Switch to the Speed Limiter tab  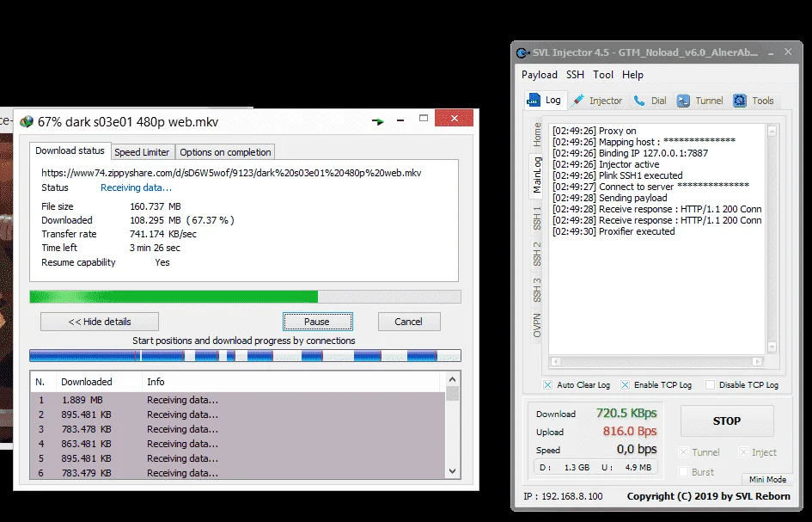142,152
